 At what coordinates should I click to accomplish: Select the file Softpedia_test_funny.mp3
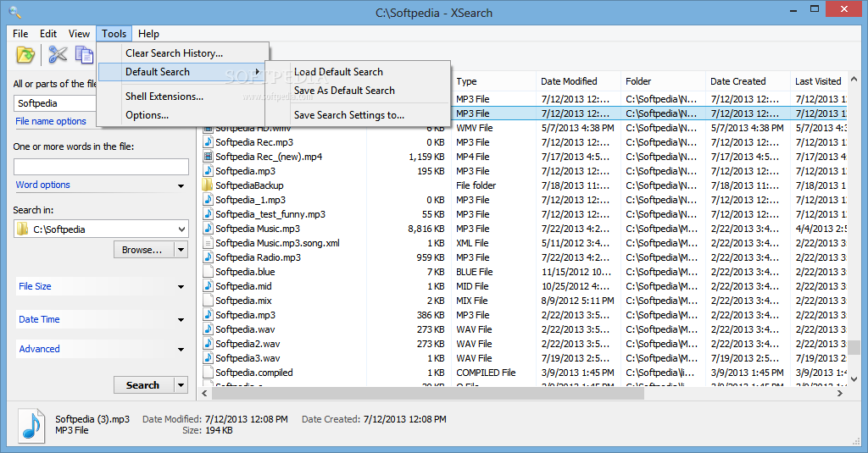[270, 214]
